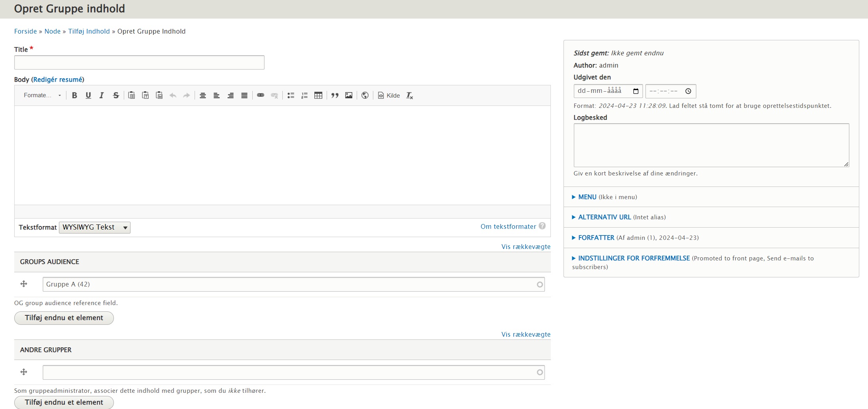Screen dimensions: 868x409
Task: Open the Om tekstformater help link
Action: 508,226
